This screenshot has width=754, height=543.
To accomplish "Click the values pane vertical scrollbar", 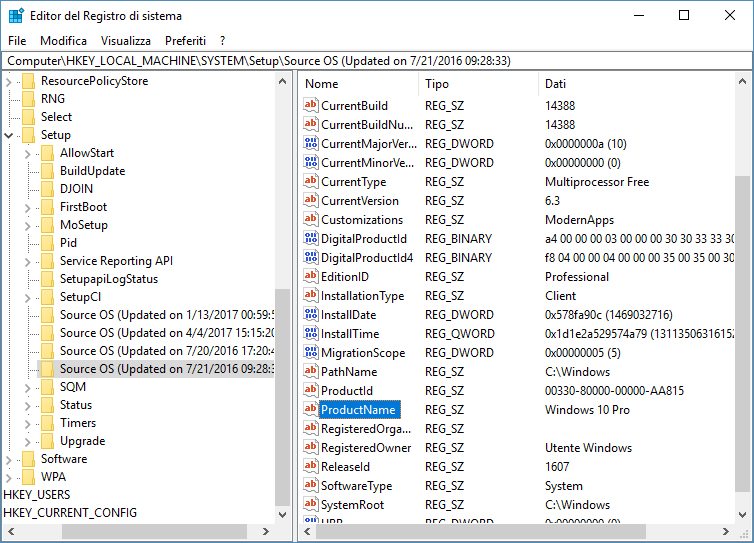I will 742,300.
